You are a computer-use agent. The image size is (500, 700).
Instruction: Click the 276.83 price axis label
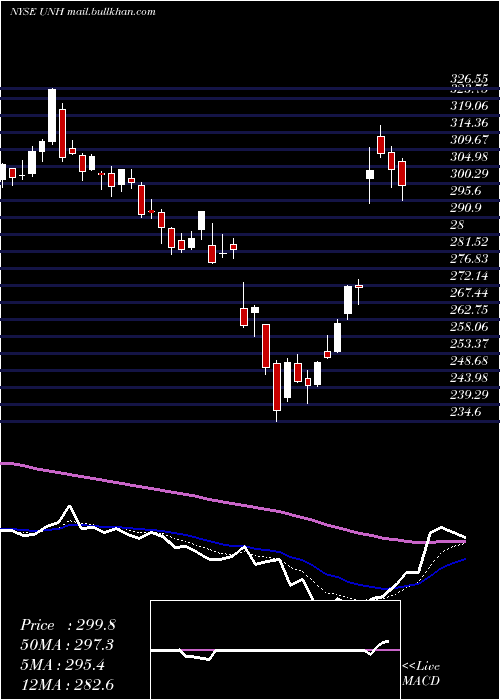click(469, 258)
